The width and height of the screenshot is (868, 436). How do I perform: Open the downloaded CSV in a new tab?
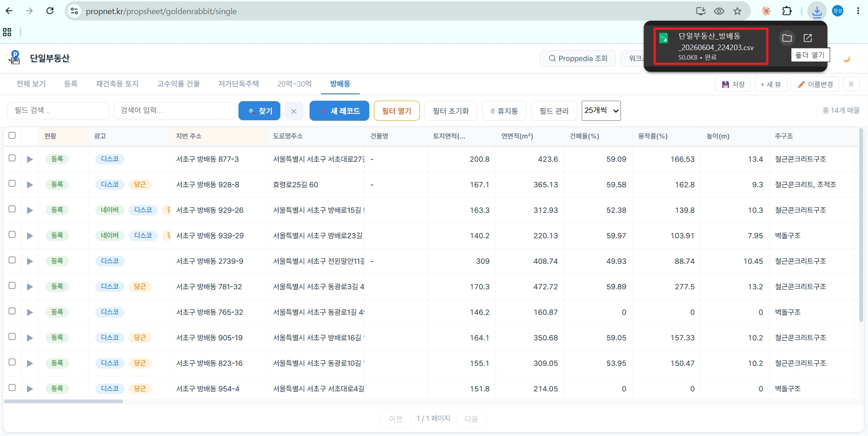pyautogui.click(x=808, y=38)
